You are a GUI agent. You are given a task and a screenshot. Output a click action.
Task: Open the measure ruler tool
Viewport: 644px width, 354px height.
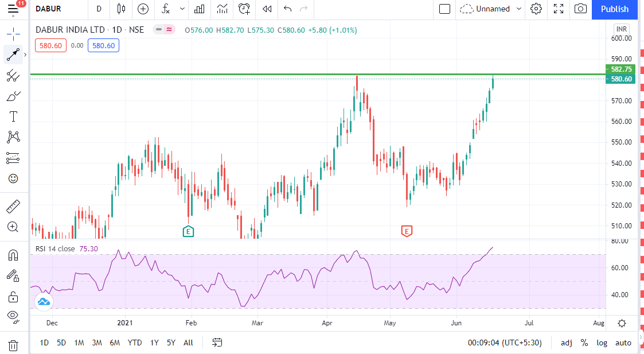13,206
